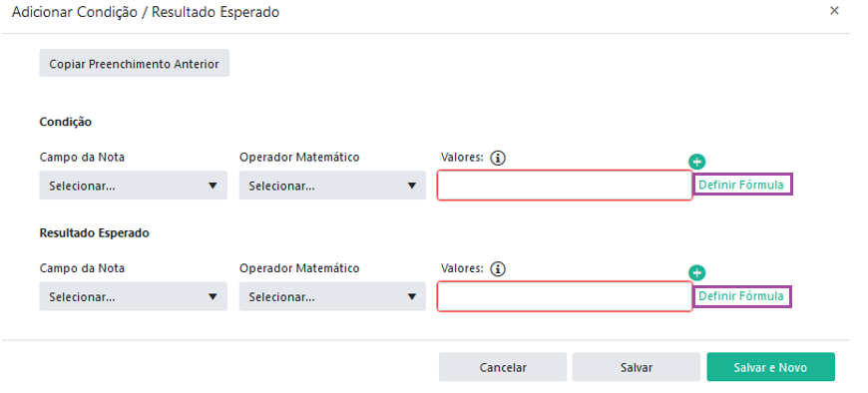Screen dimensions: 868x393
Task: Click the green plus icon in Resultado Esperado row
Action: pyautogui.click(x=697, y=273)
